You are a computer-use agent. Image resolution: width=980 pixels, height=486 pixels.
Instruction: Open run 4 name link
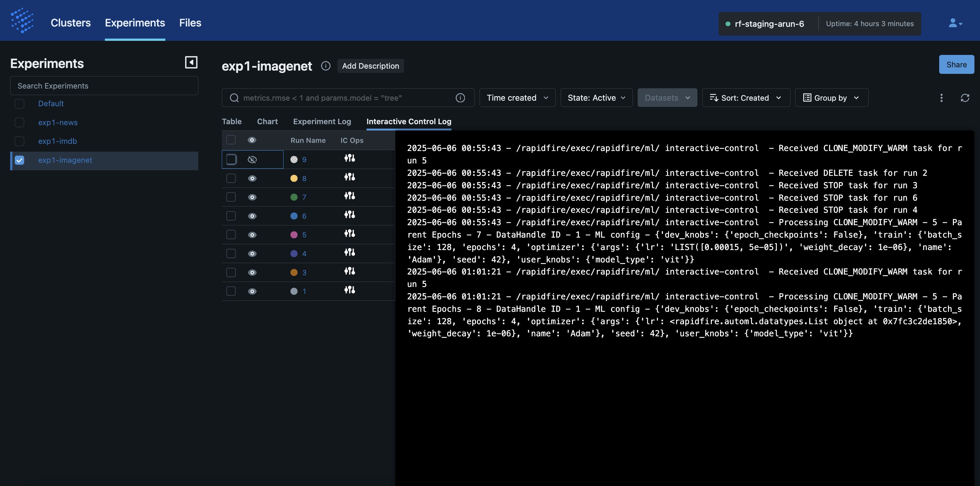click(304, 254)
